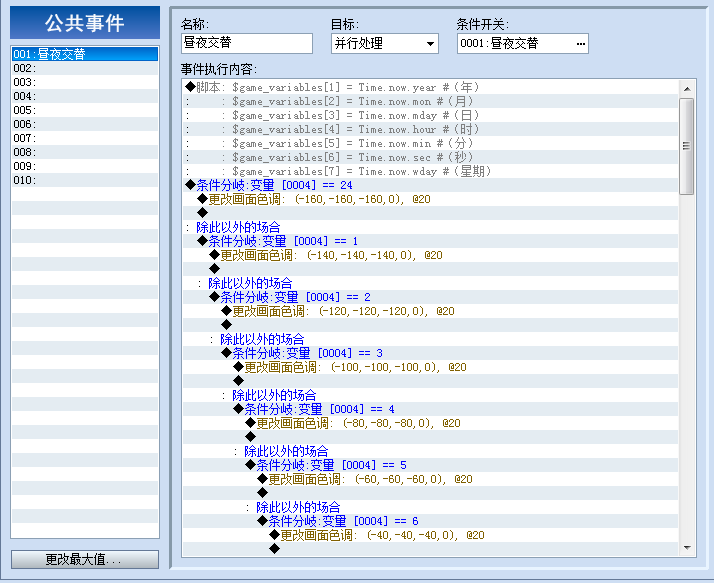The image size is (714, 583).
Task: Open condition switch selector ellipsis button
Action: (x=581, y=44)
